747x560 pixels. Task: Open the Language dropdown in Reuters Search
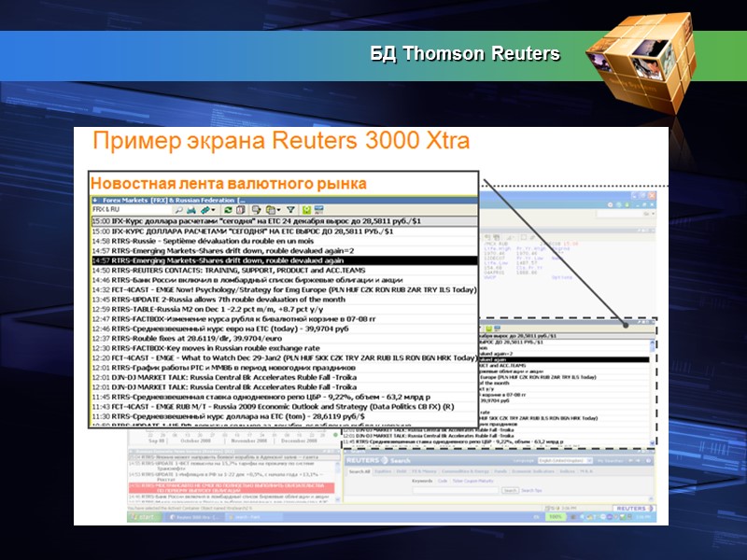[x=565, y=461]
